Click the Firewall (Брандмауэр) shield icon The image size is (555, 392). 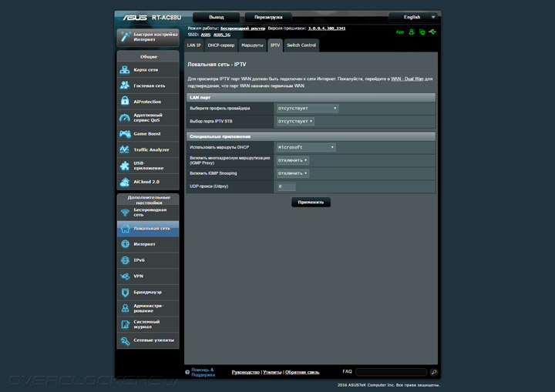(x=125, y=292)
